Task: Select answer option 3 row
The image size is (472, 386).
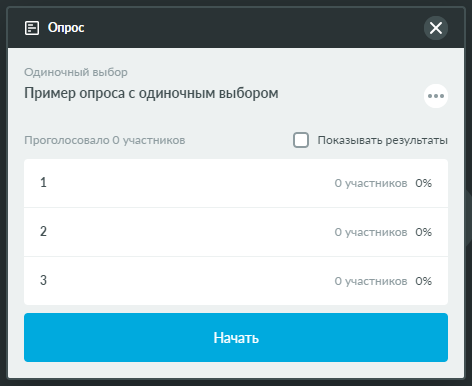Action: point(236,281)
